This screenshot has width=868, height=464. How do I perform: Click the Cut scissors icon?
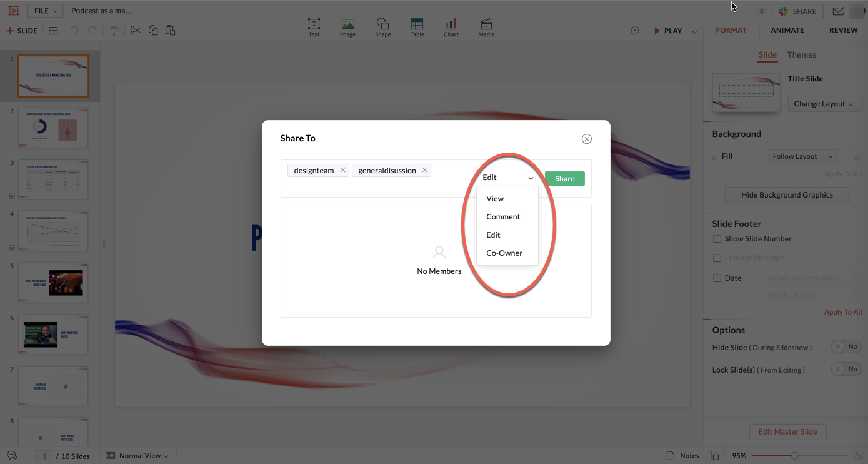135,31
